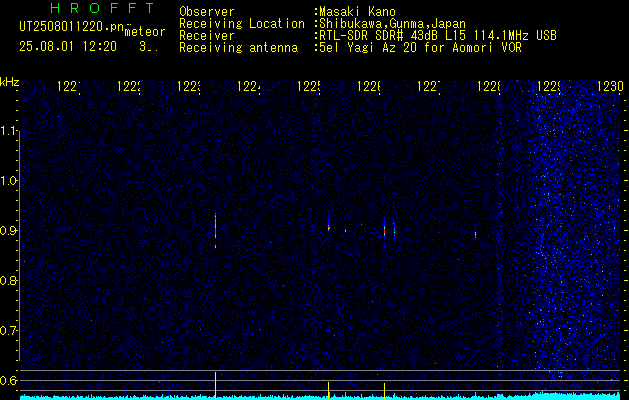Click the date stamp 25.08.01 12:20
The height and width of the screenshot is (400, 629).
point(68,47)
